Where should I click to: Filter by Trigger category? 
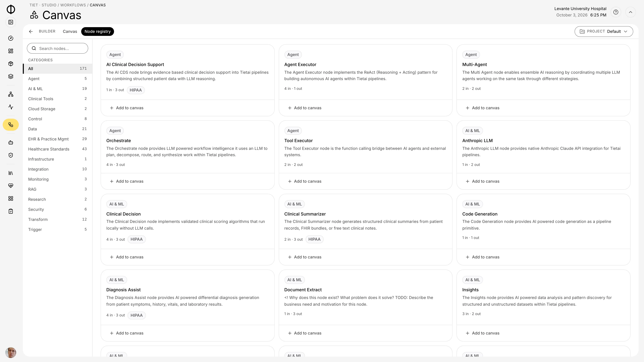58,230
